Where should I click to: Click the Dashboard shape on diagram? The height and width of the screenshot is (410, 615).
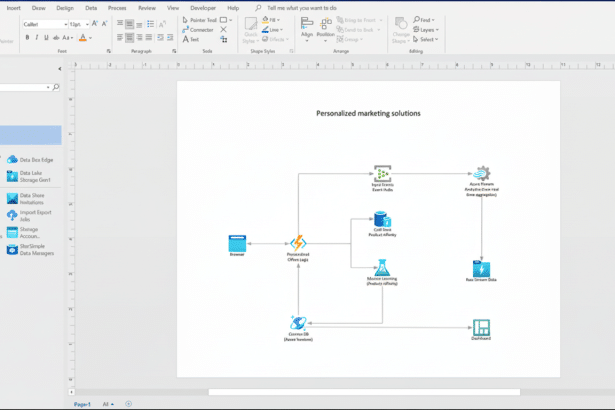click(481, 327)
